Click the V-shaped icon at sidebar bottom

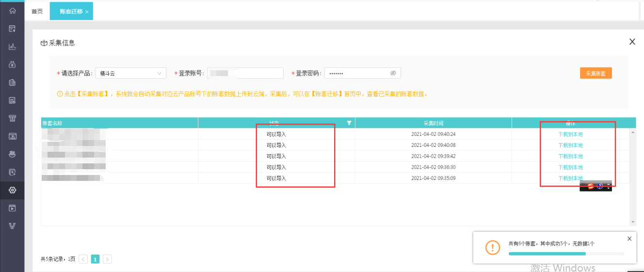click(13, 226)
